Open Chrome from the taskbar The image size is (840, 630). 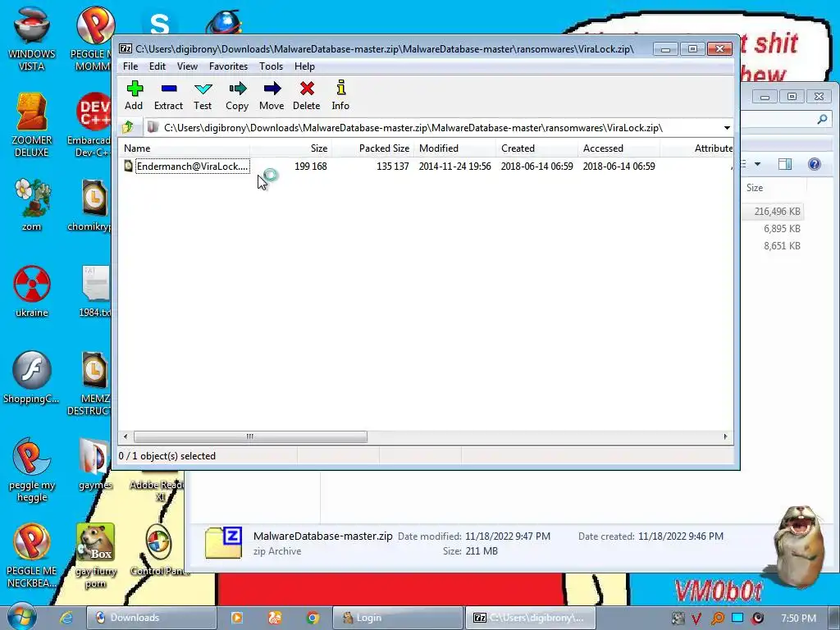tap(313, 618)
